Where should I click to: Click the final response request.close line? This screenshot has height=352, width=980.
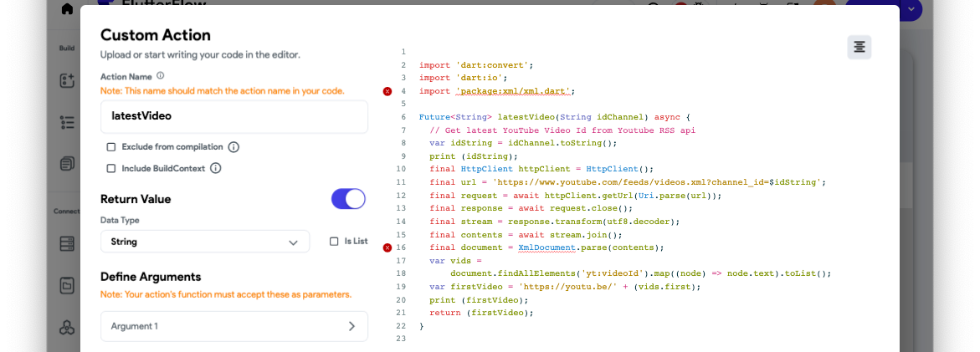531,208
